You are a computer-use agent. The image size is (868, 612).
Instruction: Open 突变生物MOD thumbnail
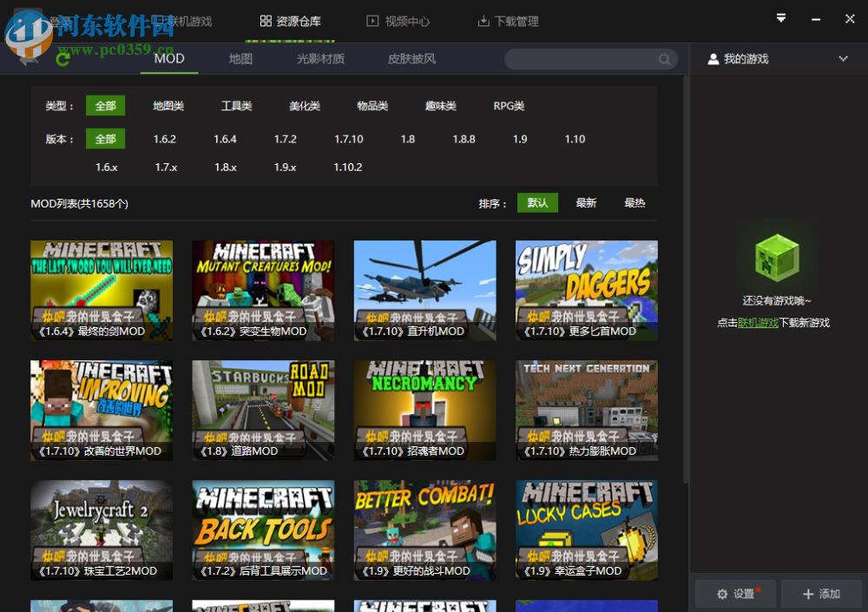(x=263, y=290)
